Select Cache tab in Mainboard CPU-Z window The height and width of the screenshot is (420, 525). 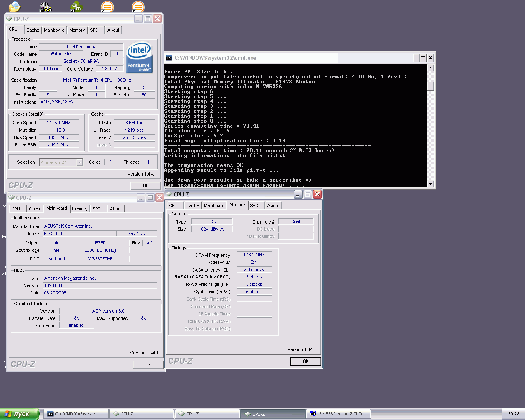[x=35, y=209]
